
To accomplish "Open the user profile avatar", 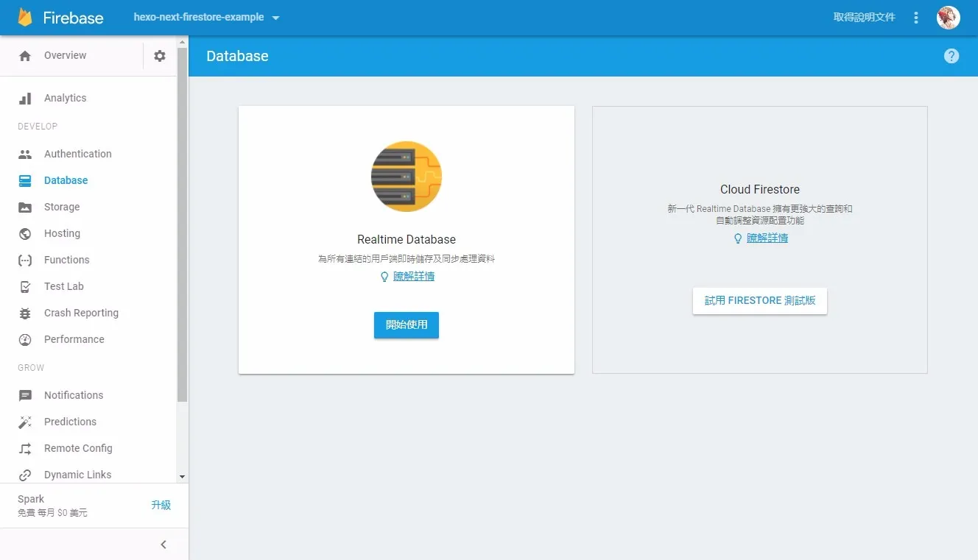I will (x=948, y=18).
